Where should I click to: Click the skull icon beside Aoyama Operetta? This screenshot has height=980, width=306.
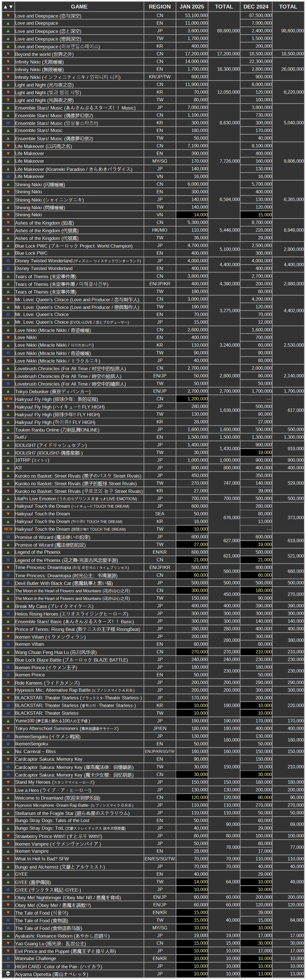(8, 974)
